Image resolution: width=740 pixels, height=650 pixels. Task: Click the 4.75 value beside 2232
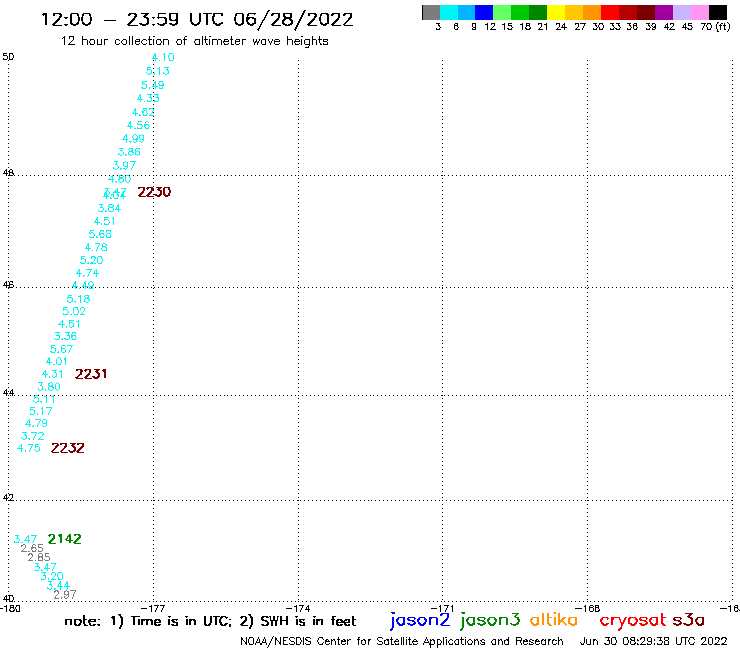(29, 448)
